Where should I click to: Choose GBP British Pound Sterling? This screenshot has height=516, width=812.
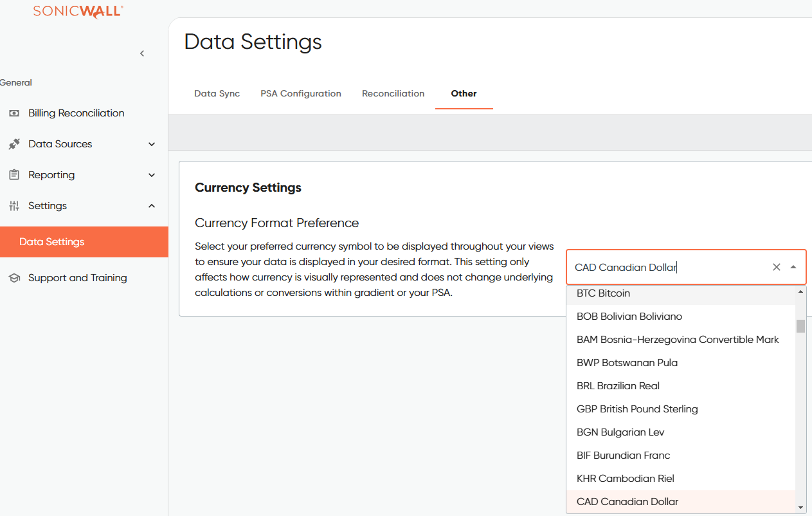[x=681, y=409]
